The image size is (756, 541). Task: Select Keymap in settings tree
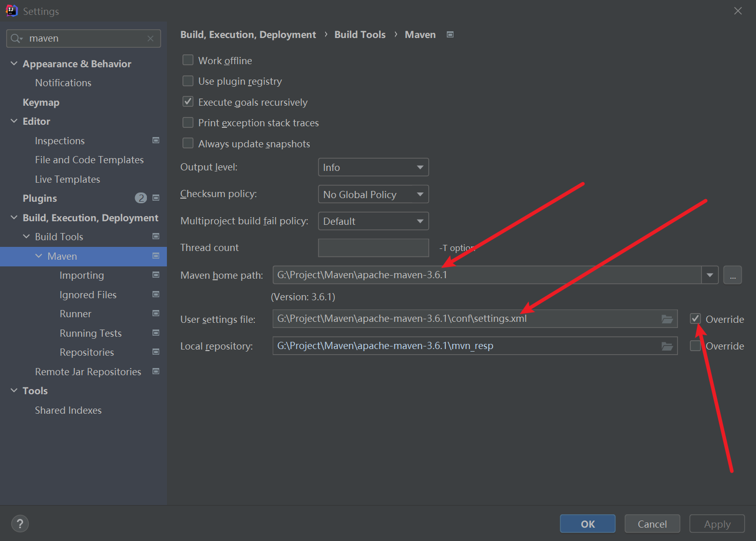[41, 102]
